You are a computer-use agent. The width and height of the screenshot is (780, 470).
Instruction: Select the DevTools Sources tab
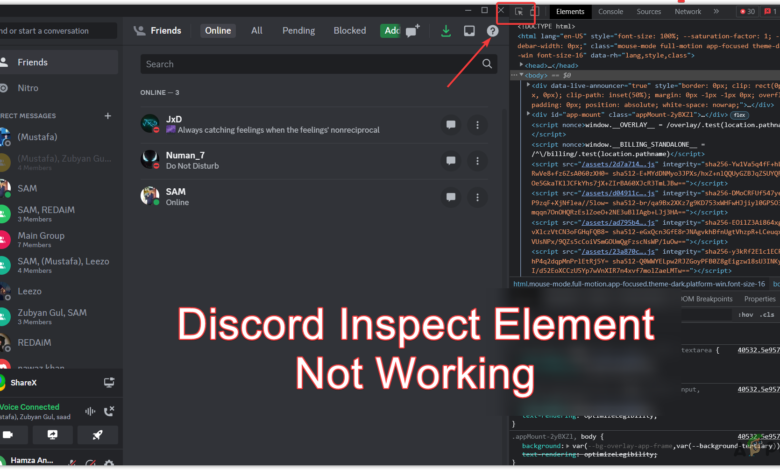(649, 11)
